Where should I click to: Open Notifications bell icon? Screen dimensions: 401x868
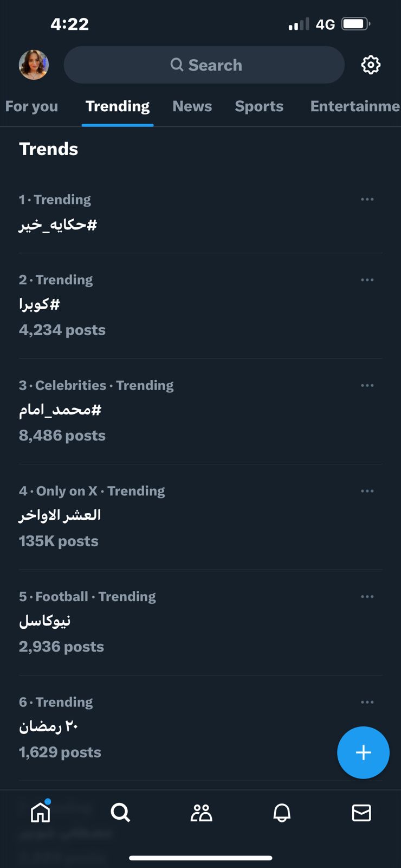click(x=282, y=813)
